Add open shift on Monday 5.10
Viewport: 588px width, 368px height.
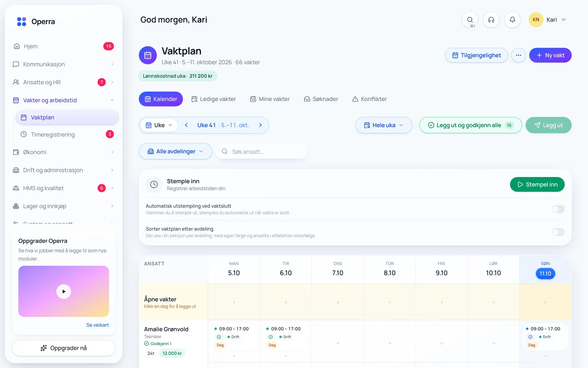pyautogui.click(x=234, y=302)
